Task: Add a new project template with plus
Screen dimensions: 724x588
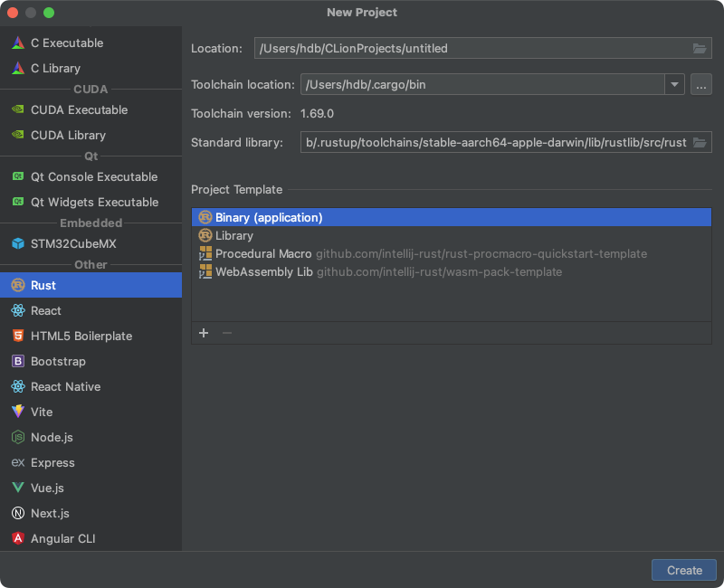Action: pos(204,333)
